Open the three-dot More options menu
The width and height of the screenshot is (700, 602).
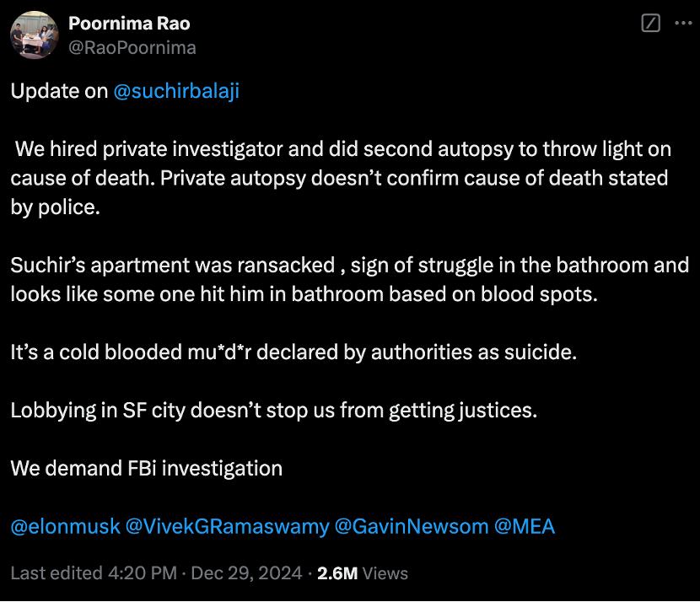[682, 24]
